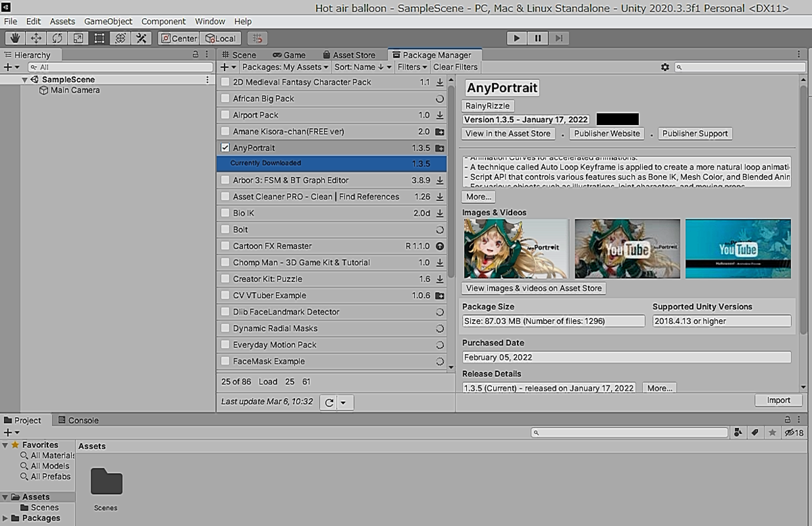Click the Import button
Image resolution: width=812 pixels, height=526 pixels.
coord(778,400)
